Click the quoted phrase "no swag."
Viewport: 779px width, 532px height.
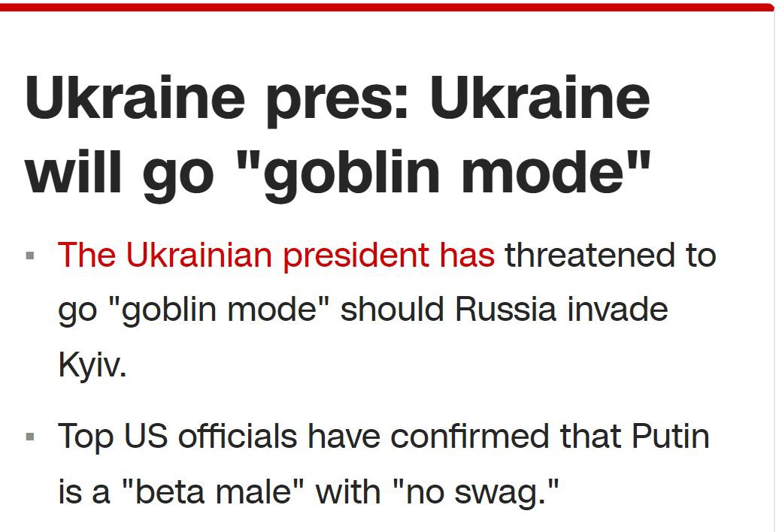click(480, 492)
